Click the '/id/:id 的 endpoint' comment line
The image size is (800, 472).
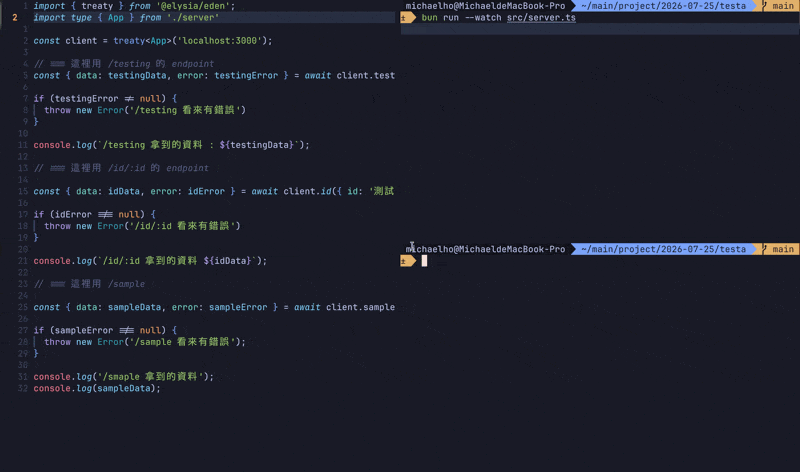[121, 168]
